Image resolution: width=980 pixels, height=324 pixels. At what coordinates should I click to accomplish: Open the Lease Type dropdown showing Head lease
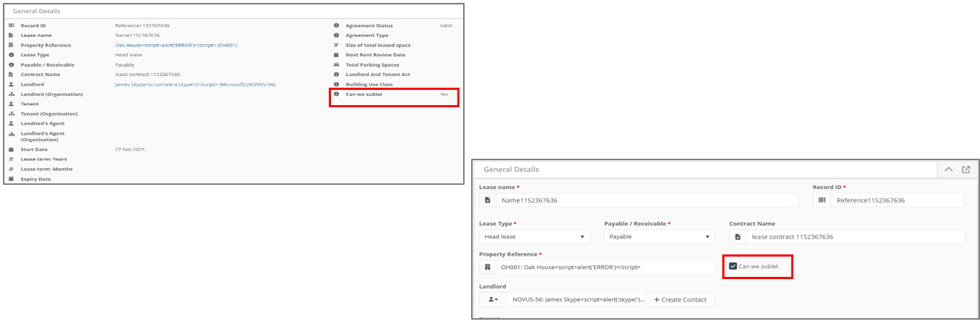pos(534,236)
